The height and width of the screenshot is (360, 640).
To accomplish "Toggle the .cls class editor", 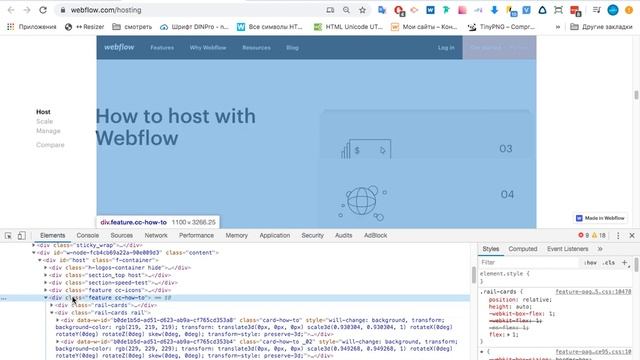I will point(609,262).
